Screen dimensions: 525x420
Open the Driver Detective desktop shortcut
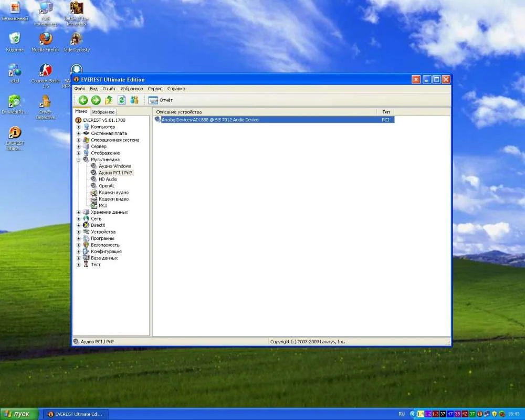pos(46,107)
